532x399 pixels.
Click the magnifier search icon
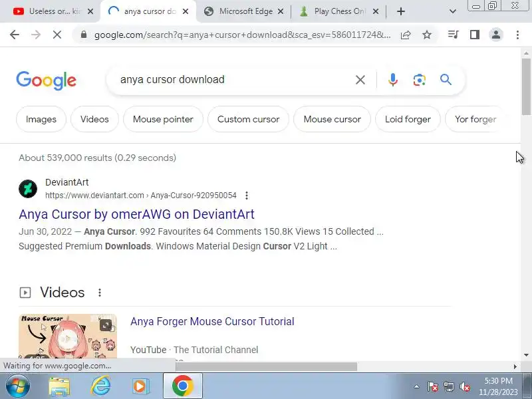[446, 80]
